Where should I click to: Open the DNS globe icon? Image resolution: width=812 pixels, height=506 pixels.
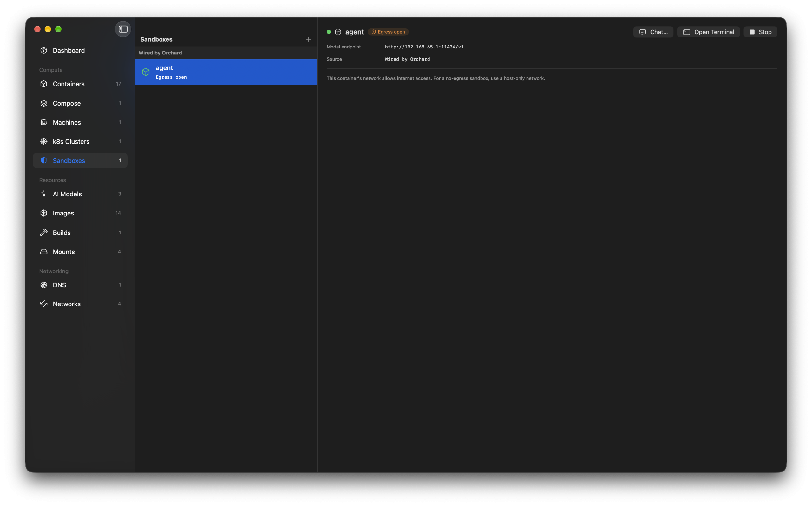tap(43, 285)
